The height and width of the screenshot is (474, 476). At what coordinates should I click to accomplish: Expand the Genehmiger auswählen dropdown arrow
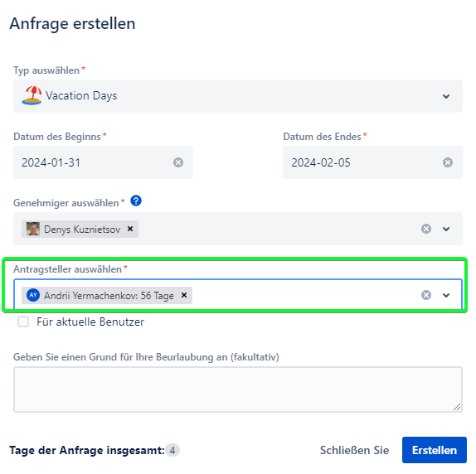[446, 229]
